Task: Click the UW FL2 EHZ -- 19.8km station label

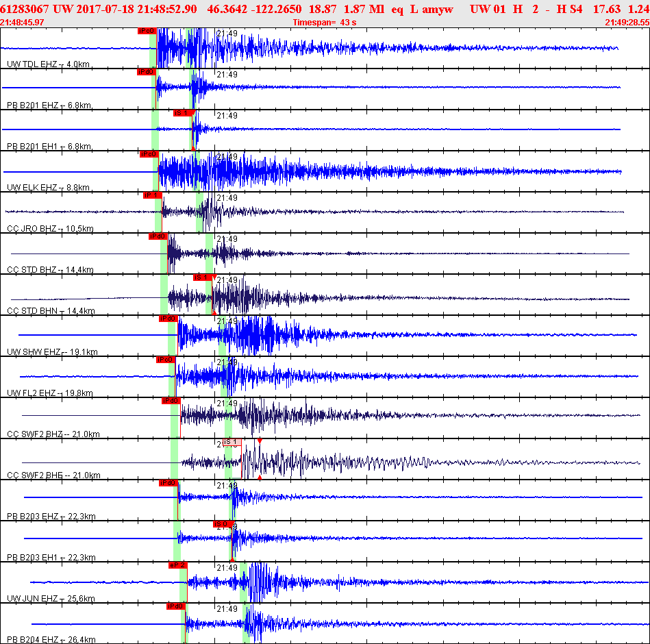Action: (x=50, y=393)
